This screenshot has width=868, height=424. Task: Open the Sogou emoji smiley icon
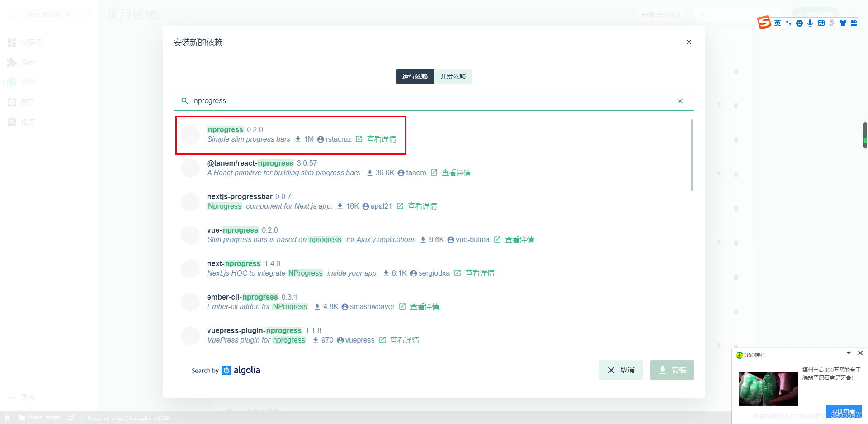(x=799, y=23)
